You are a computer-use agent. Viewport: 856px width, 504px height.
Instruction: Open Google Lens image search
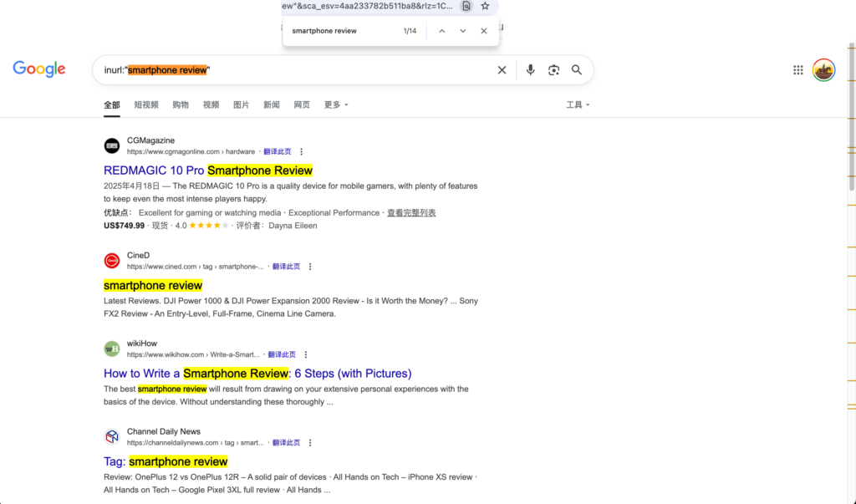[553, 70]
